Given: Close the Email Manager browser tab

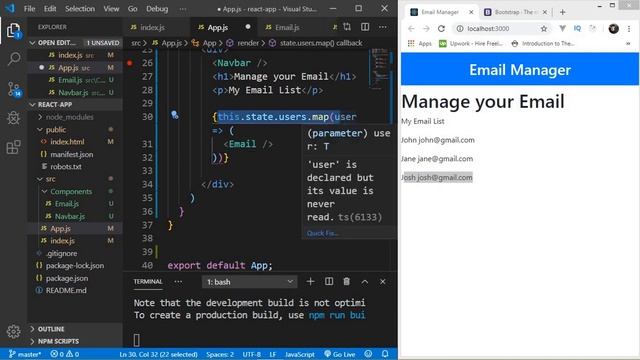Looking at the screenshot, I should pos(471,12).
